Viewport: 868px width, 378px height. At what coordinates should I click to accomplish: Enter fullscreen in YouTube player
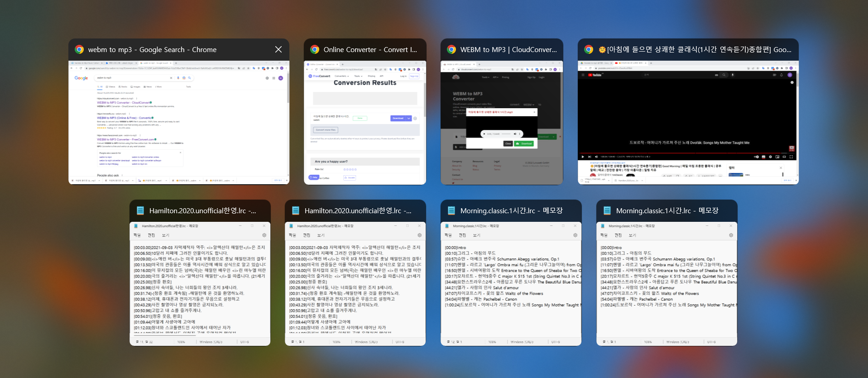[x=791, y=157]
